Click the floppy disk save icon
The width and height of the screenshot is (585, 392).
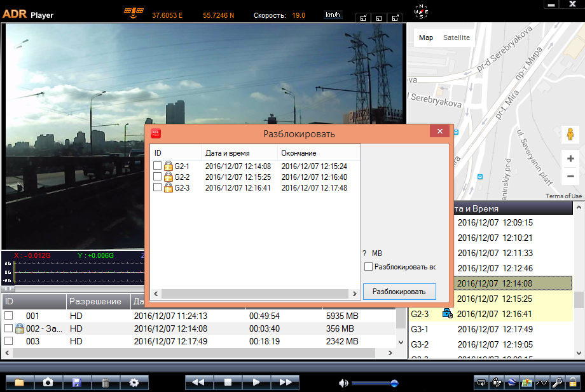tap(77, 382)
